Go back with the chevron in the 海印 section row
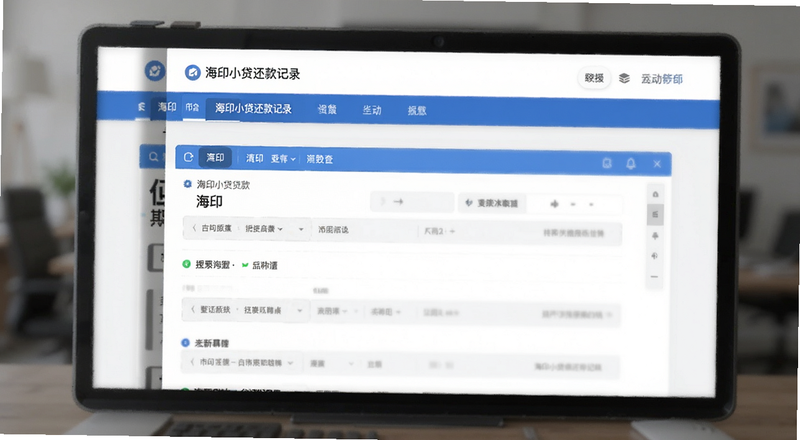Screen dimensions: 800x440 [x=193, y=228]
